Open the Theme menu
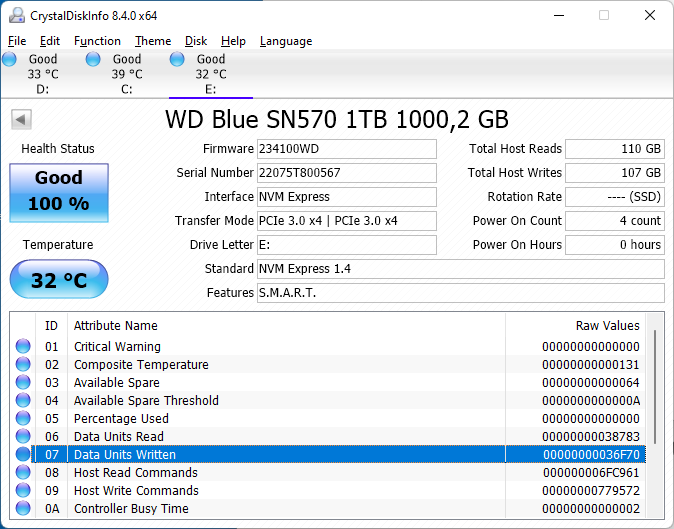Image resolution: width=674 pixels, height=529 pixels. pyautogui.click(x=153, y=41)
